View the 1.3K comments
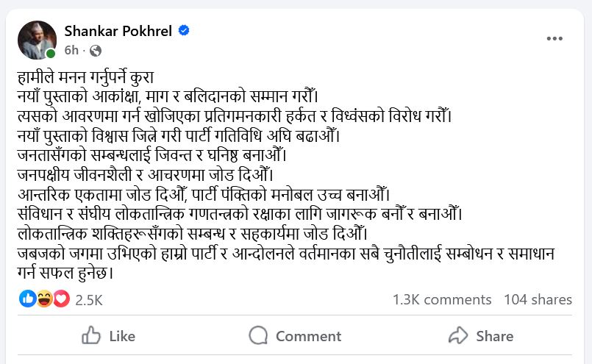Screen dimensions: 592x364 (x=441, y=299)
